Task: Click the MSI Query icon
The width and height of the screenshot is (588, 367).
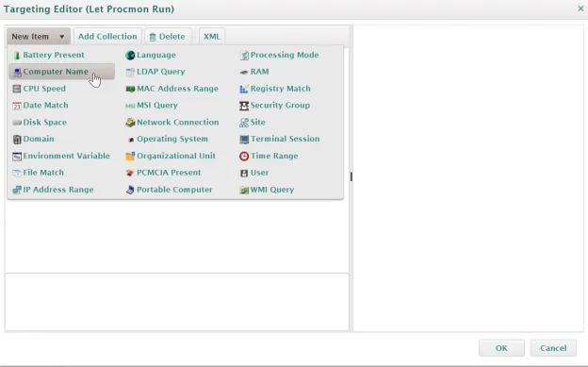Action: click(x=130, y=106)
